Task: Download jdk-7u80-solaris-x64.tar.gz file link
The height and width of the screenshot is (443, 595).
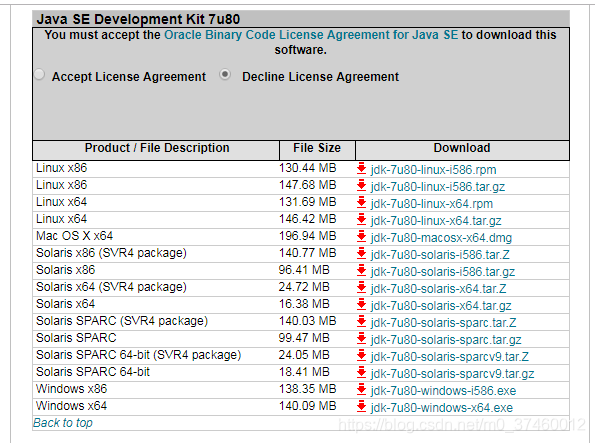Action: [441, 306]
